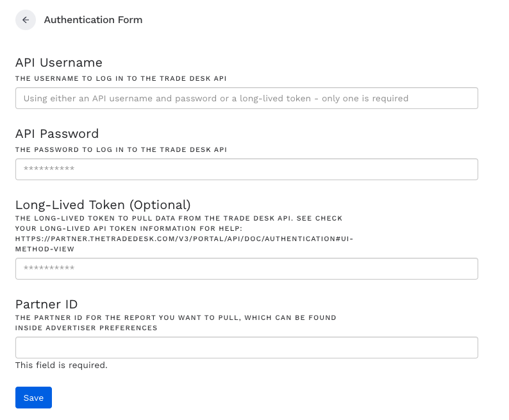Click the 'Inside Advertiser Preferences' text line
The image size is (509, 420).
[x=86, y=328]
